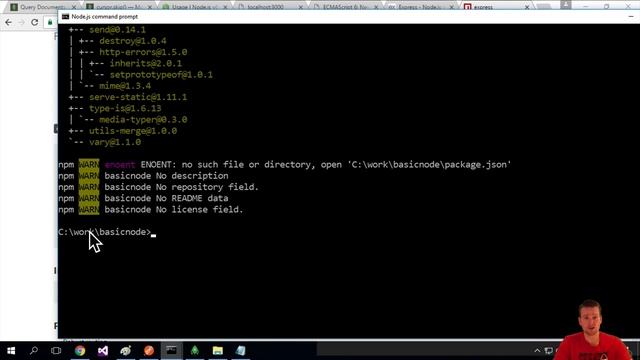Switch to the command prompt taskbar icon
Screen dimensions: 640x360
(x=171, y=351)
